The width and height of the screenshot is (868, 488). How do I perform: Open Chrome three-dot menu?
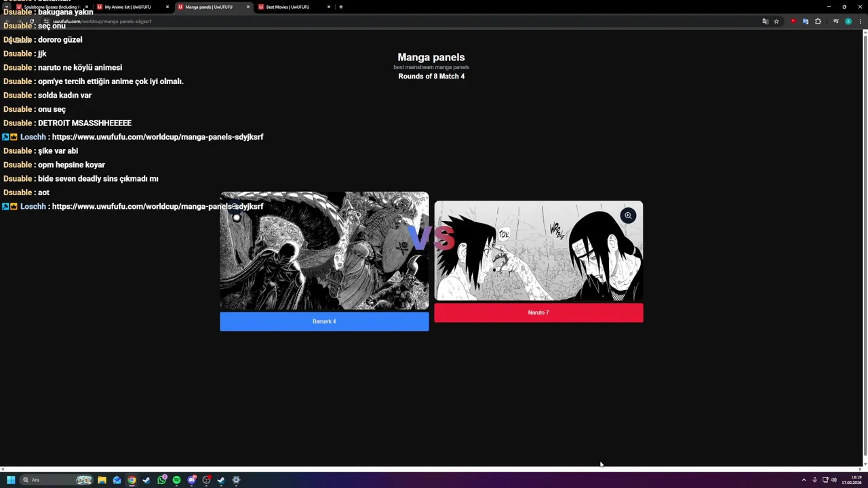click(860, 21)
